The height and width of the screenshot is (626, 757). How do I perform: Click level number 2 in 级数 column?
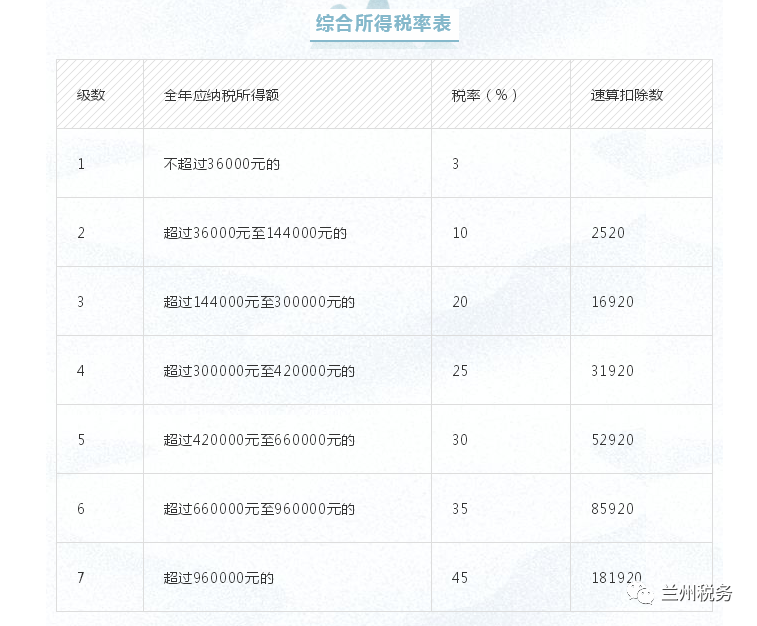point(81,233)
